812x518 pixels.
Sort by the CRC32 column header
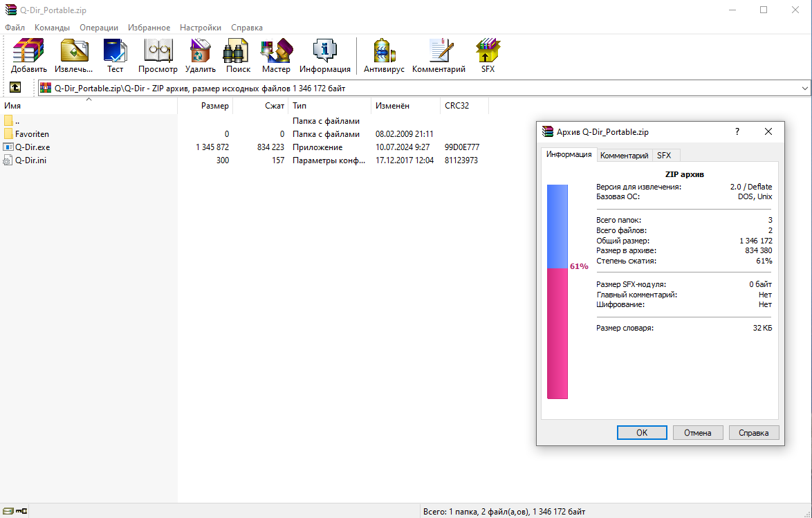click(x=464, y=106)
